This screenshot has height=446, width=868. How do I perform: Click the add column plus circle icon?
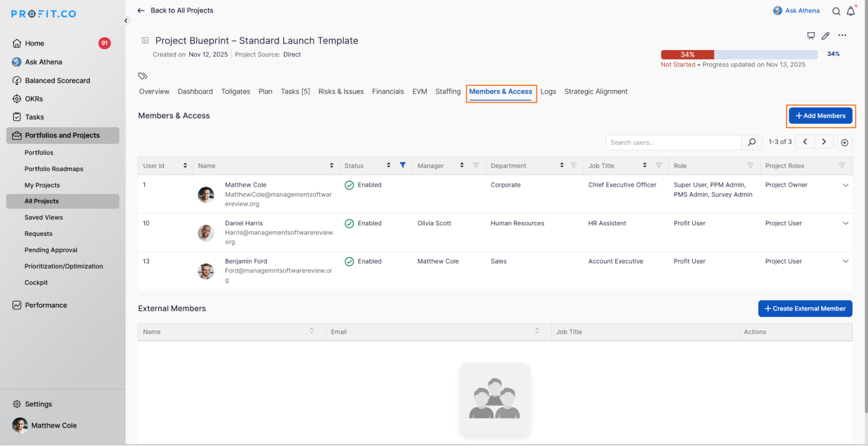[x=844, y=143]
